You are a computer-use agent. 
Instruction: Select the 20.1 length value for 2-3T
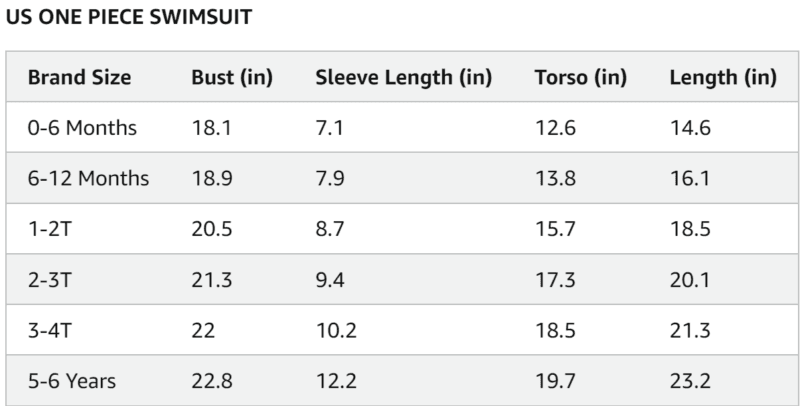690,280
